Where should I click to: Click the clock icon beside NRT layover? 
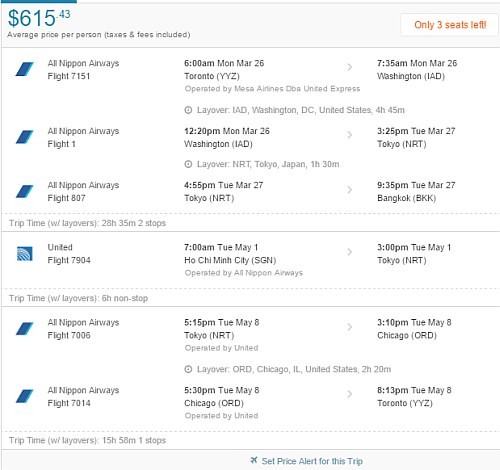[188, 164]
